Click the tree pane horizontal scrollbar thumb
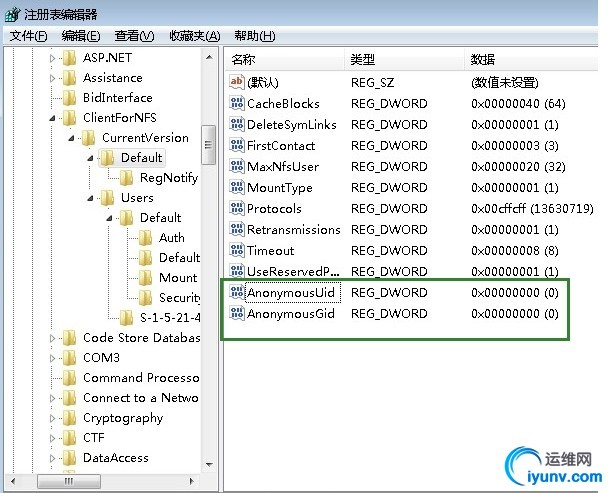 click(x=69, y=481)
